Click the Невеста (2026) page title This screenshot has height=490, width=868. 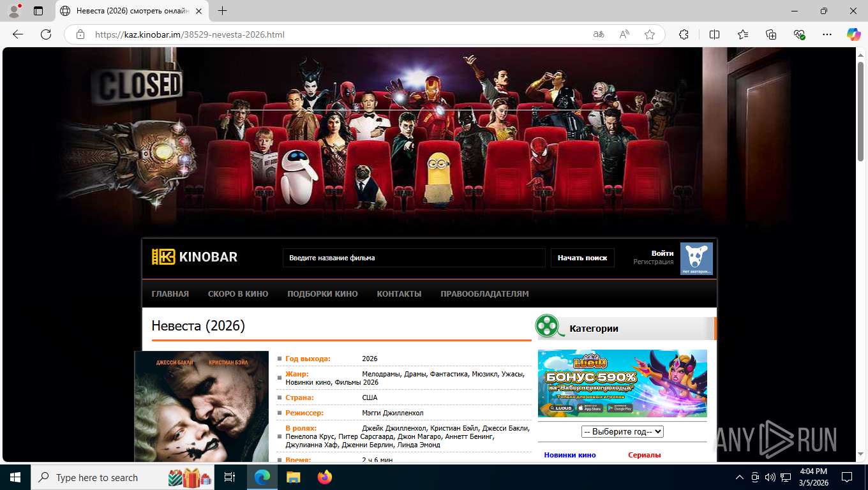pyautogui.click(x=198, y=325)
